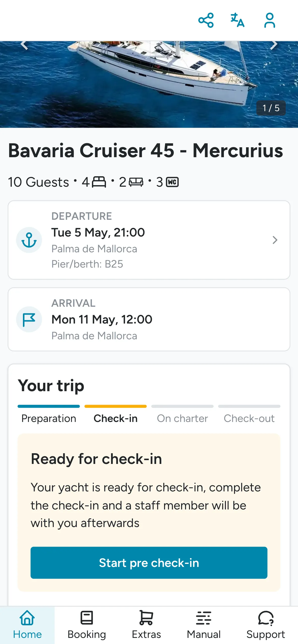The height and width of the screenshot is (644, 298).
Task: Open the Manual section
Action: (x=204, y=625)
